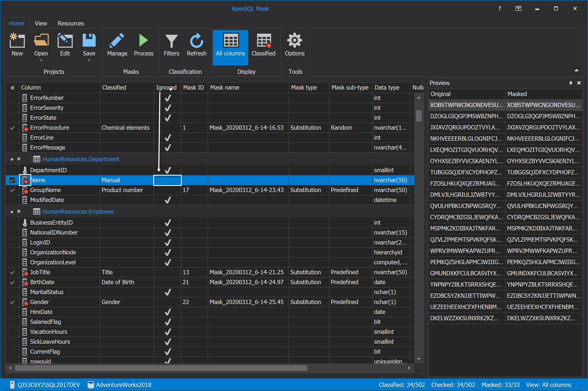The height and width of the screenshot is (391, 588).
Task: Uncheck the Gender row checkbox
Action: pyautogui.click(x=12, y=302)
